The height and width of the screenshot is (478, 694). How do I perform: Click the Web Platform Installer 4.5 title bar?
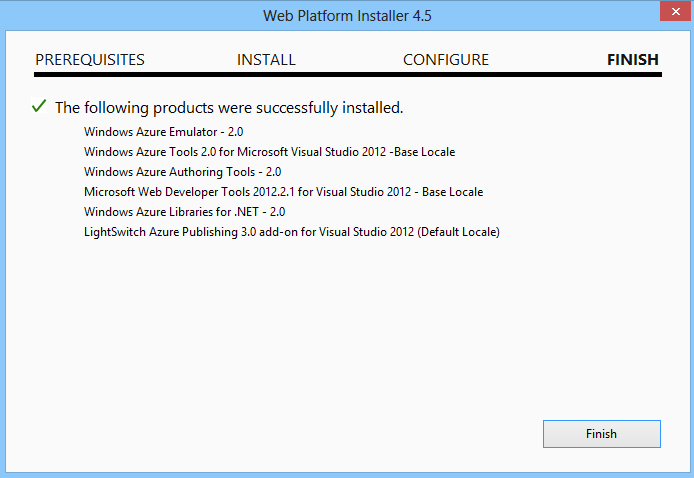(x=347, y=15)
